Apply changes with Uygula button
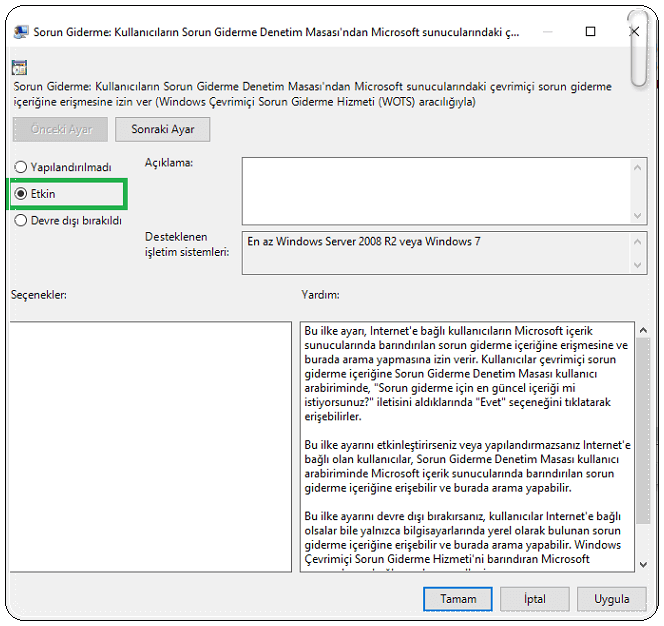The image size is (664, 626). point(611,599)
